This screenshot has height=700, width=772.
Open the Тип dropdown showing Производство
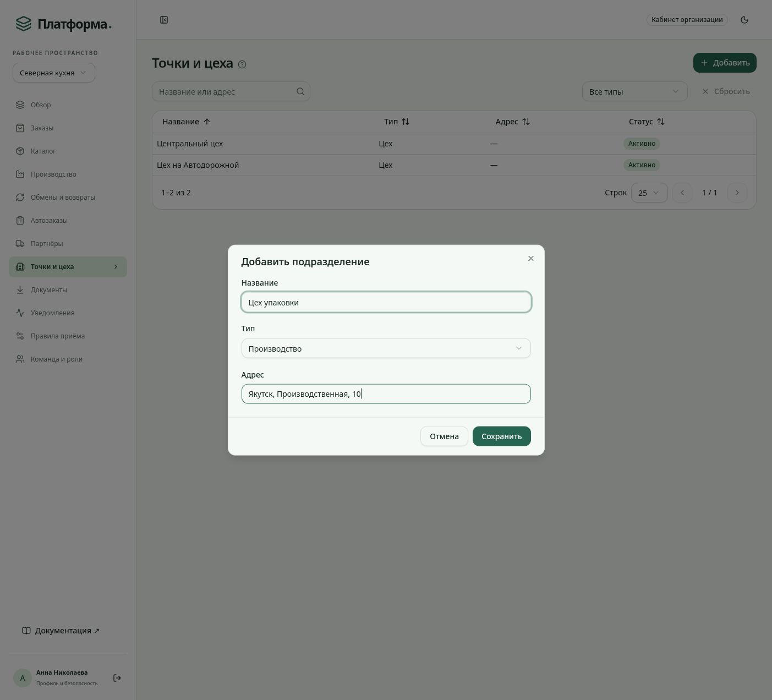(386, 348)
